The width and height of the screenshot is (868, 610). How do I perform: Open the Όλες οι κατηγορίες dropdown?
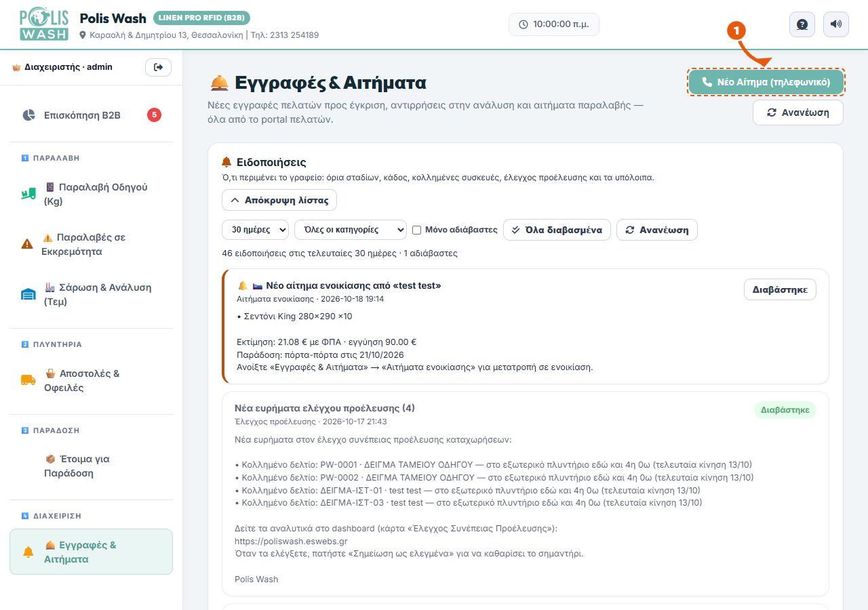point(351,230)
